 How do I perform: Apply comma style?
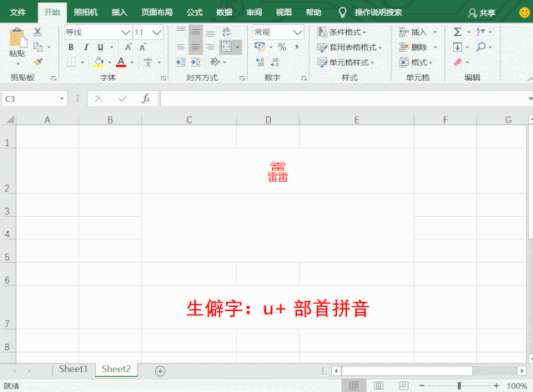297,48
